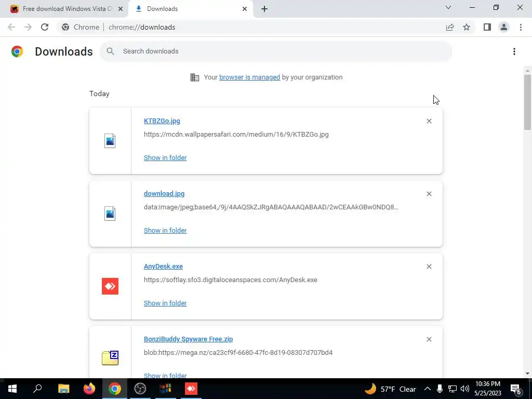Open Downloads page more actions menu
Image resolution: width=532 pixels, height=399 pixels.
point(514,51)
